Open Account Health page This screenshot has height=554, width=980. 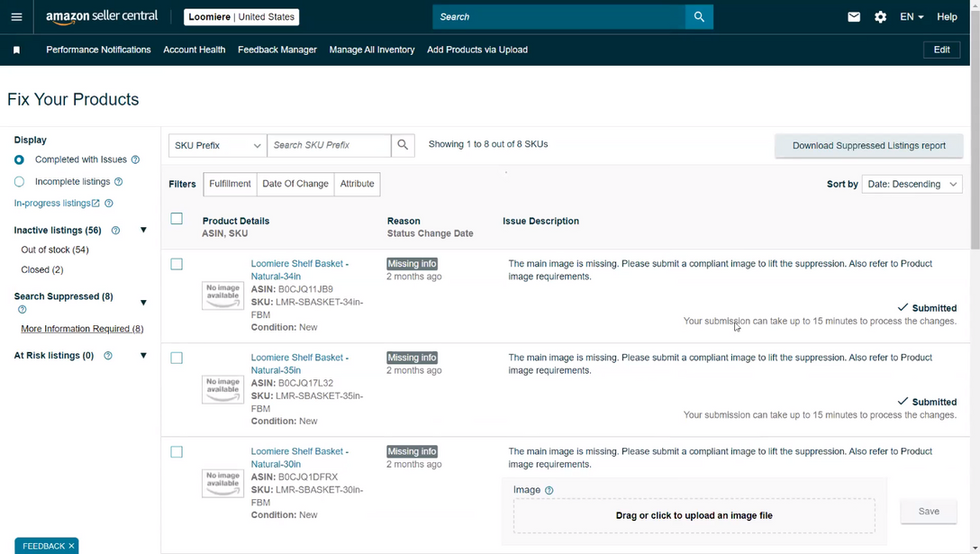pyautogui.click(x=195, y=50)
